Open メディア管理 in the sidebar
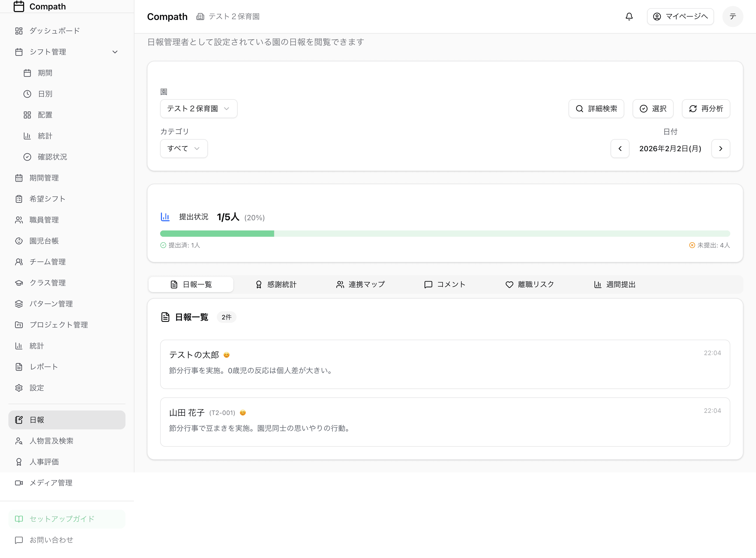 [x=51, y=483]
